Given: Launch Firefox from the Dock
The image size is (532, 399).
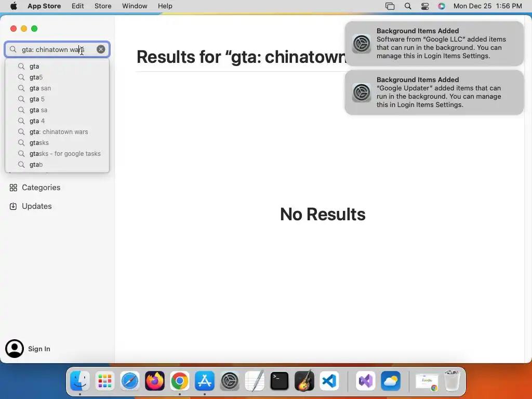Looking at the screenshot, I should click(155, 381).
